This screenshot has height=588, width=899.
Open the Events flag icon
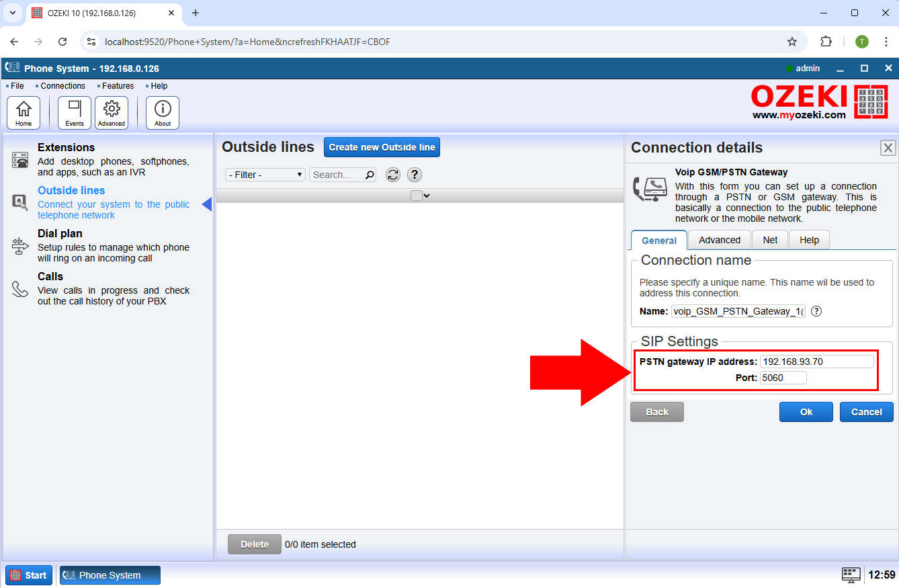(x=75, y=112)
